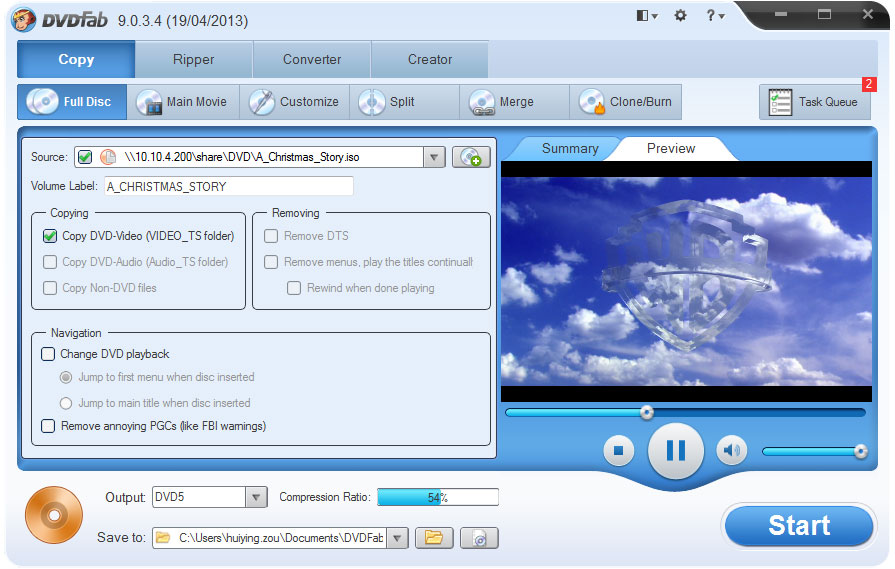Enable Change DVD playback checkbox
895x569 pixels.
[48, 354]
